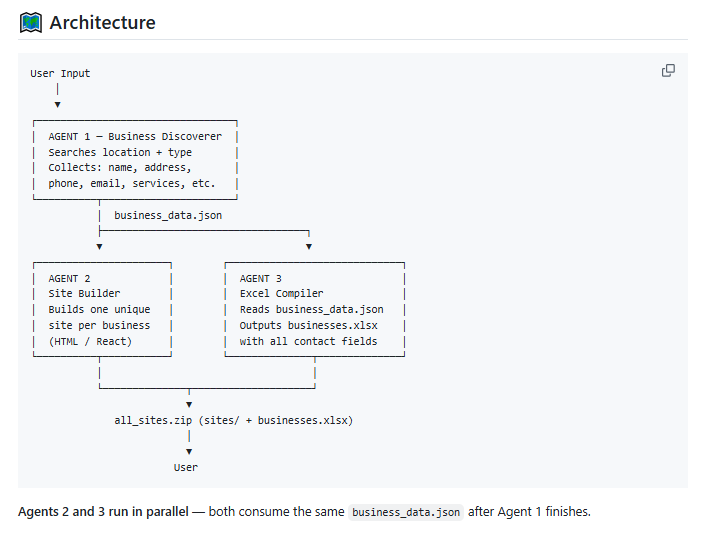
Task: Click the final 'User' label in diagram
Action: coord(186,468)
